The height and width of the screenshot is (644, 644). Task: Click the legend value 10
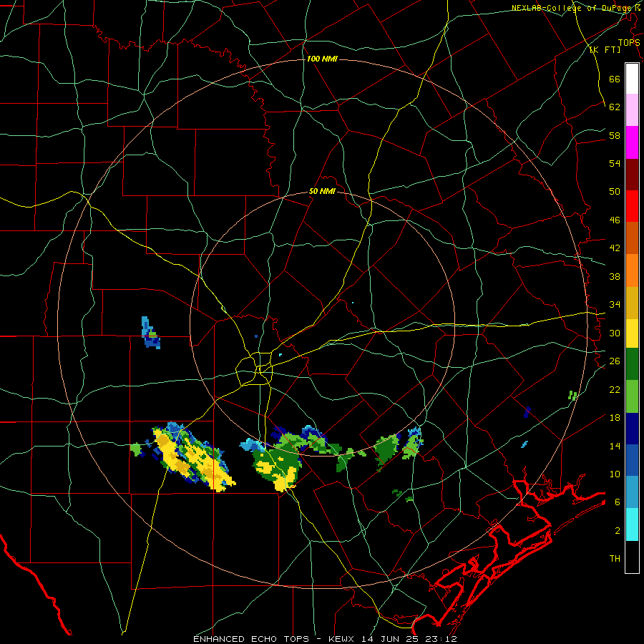click(x=615, y=474)
